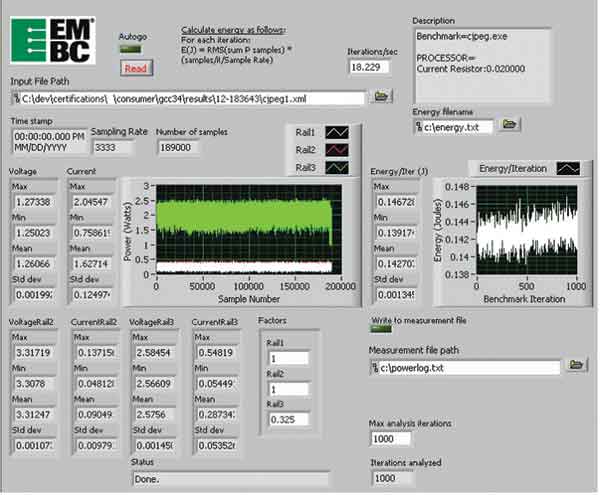Click the Description text box
This screenshot has width=600, height=495.
[x=483, y=66]
